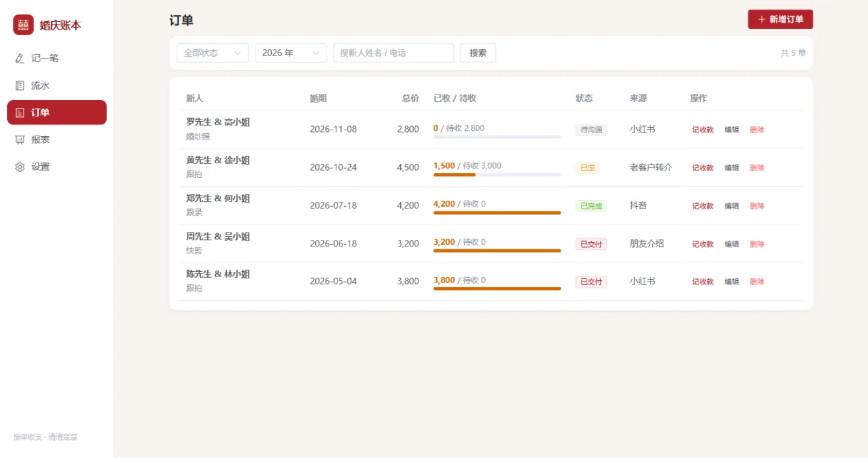Click the 囍 app logo icon

(24, 25)
